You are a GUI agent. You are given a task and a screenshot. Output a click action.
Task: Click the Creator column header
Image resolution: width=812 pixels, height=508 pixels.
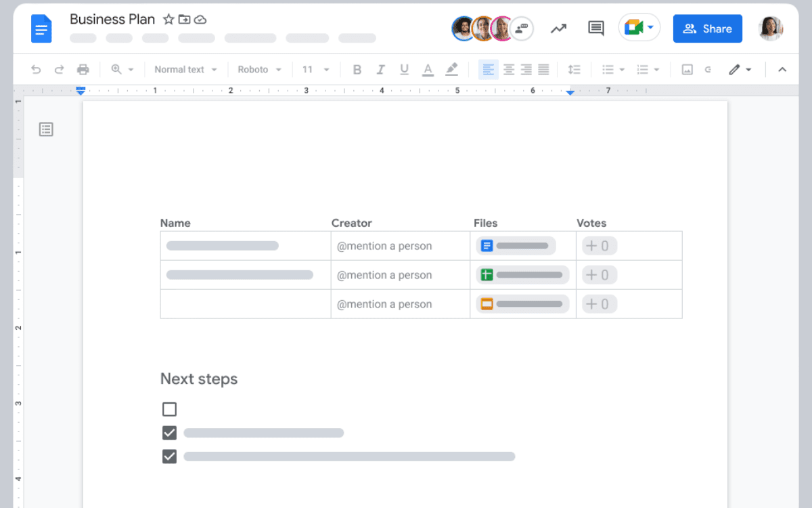(x=352, y=223)
